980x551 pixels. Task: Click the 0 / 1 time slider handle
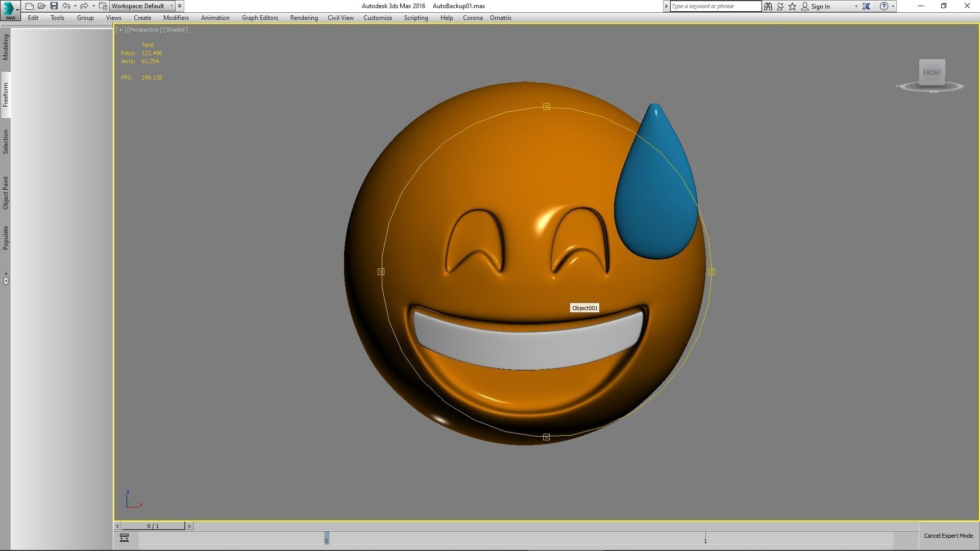pos(153,526)
